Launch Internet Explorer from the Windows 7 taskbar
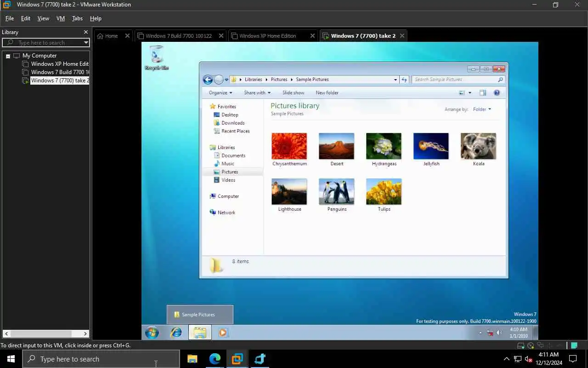 coord(176,333)
